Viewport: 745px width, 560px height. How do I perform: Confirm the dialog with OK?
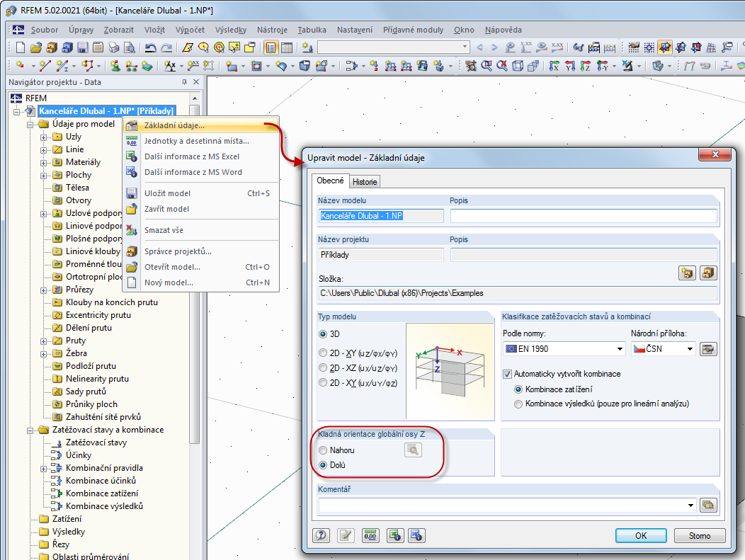tap(641, 535)
